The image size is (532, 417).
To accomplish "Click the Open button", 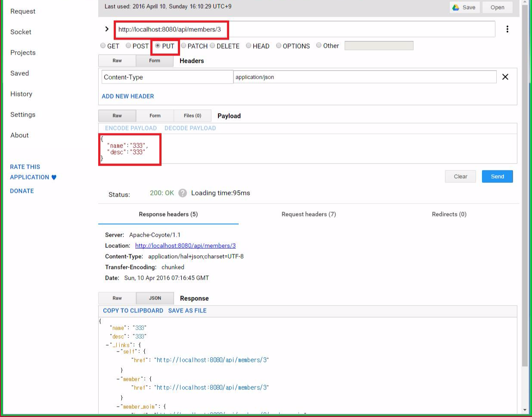I will coord(498,7).
